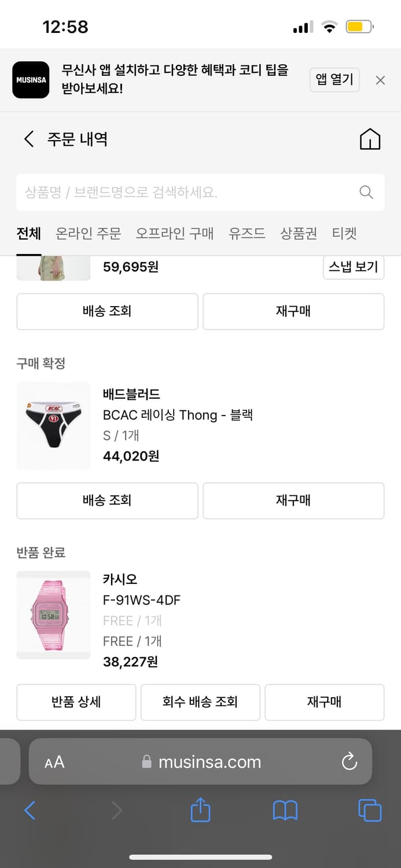Tap the Safari share icon
This screenshot has height=868, width=401.
pos(200,811)
